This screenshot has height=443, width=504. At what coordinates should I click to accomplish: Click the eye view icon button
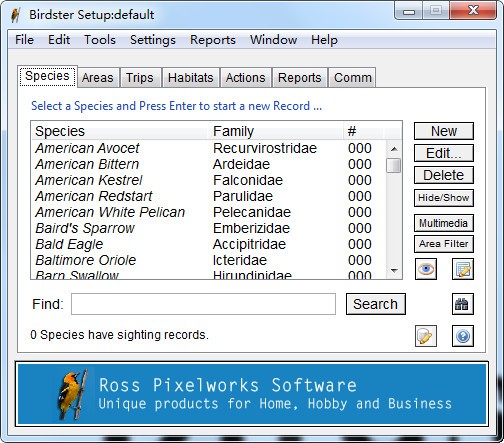pyautogui.click(x=426, y=269)
